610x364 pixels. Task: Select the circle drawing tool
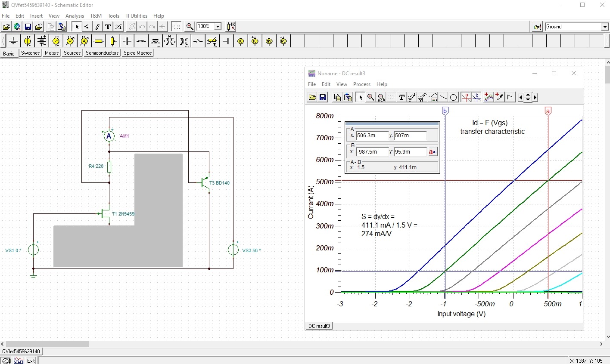453,98
